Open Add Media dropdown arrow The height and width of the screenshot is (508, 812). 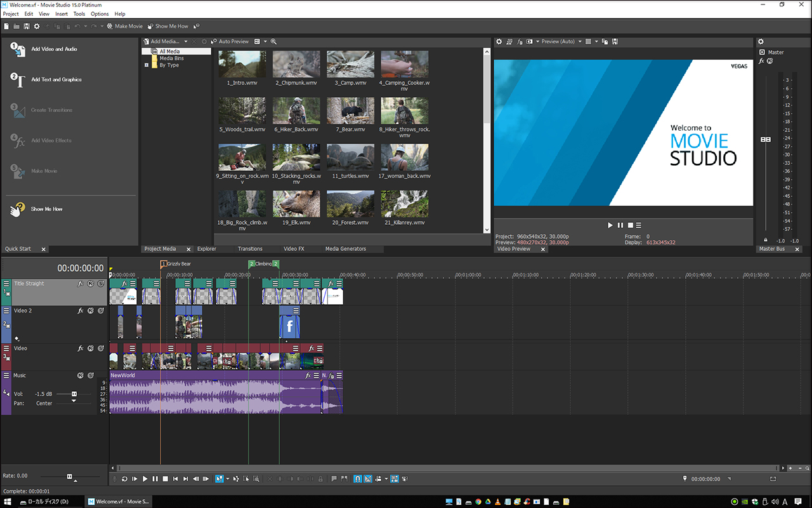(x=186, y=41)
